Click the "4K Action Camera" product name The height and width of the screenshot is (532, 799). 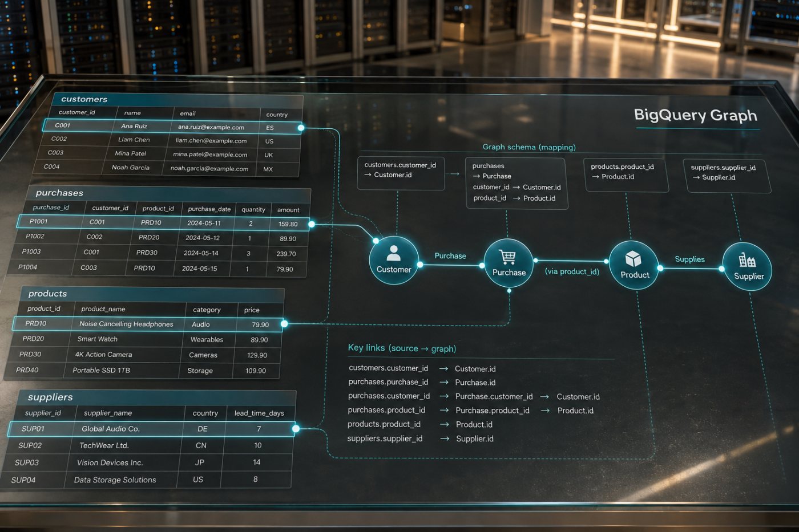click(103, 354)
